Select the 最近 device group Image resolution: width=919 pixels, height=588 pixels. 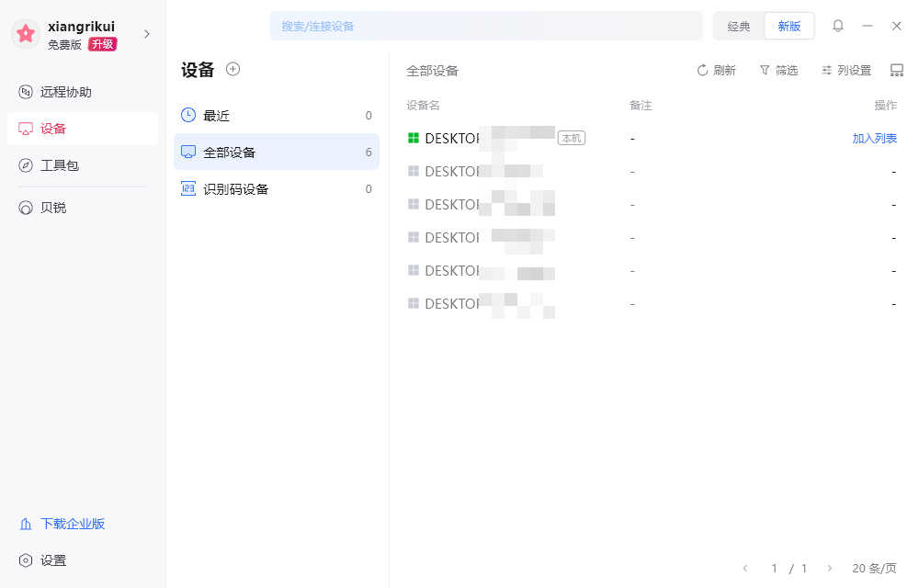point(277,116)
